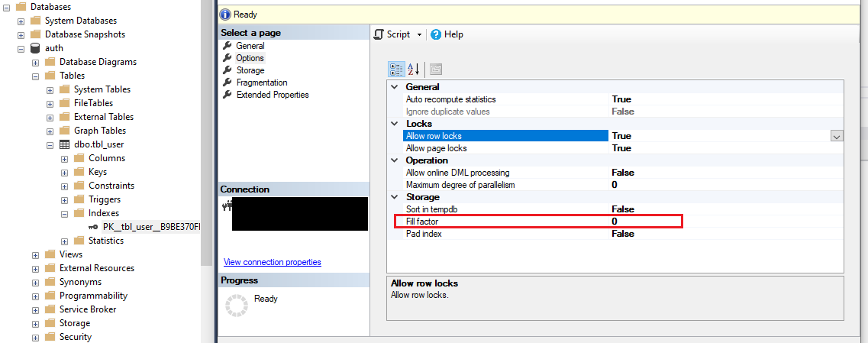The image size is (868, 343).
Task: Sort properties alphabetically with A-Z icon
Action: pyautogui.click(x=413, y=69)
